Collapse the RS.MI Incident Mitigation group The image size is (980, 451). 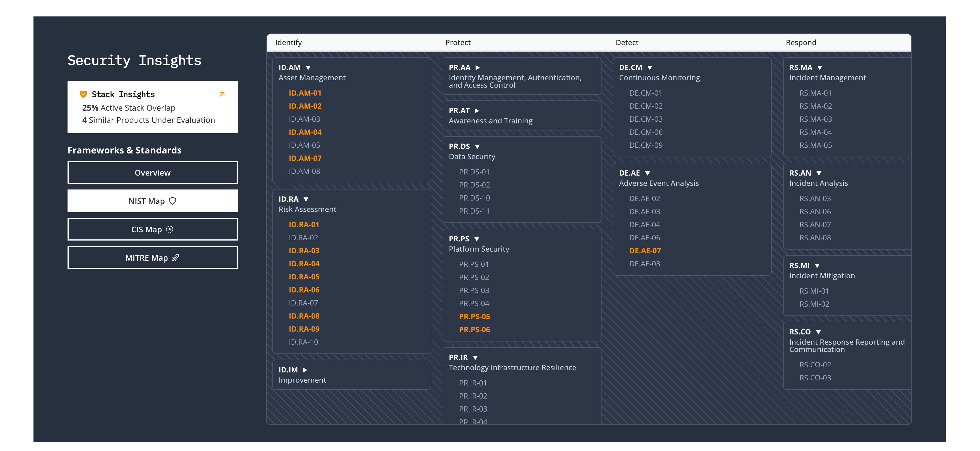click(817, 265)
